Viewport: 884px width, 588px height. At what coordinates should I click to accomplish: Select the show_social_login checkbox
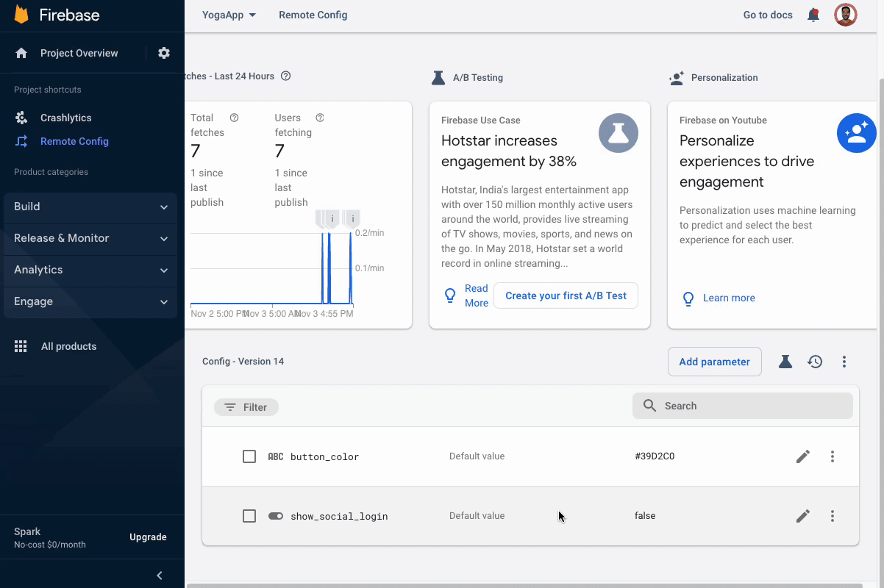(249, 516)
